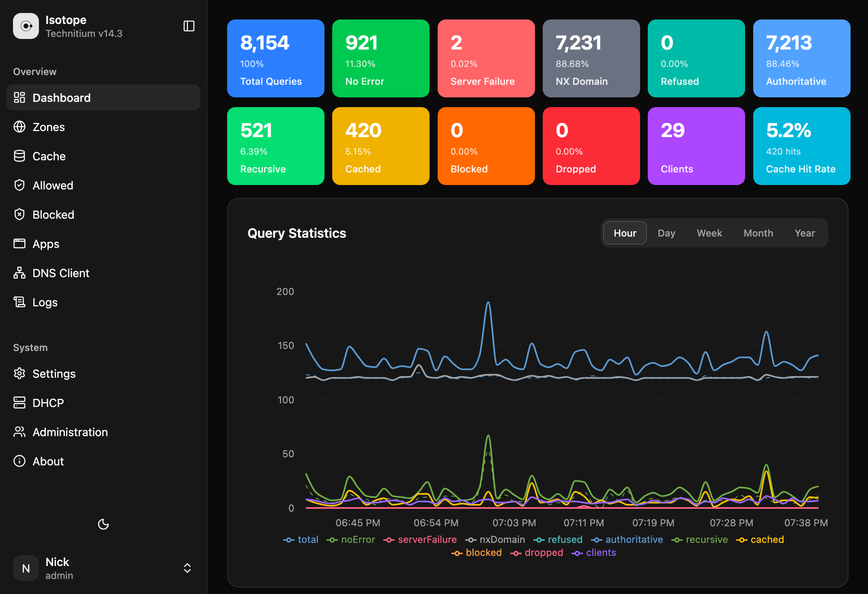Open the Blocked list page
This screenshot has width=868, height=594.
103,214
